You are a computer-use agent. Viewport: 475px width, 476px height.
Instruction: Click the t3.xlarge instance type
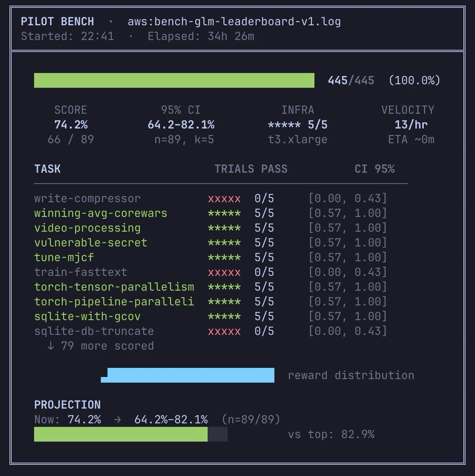pos(298,139)
